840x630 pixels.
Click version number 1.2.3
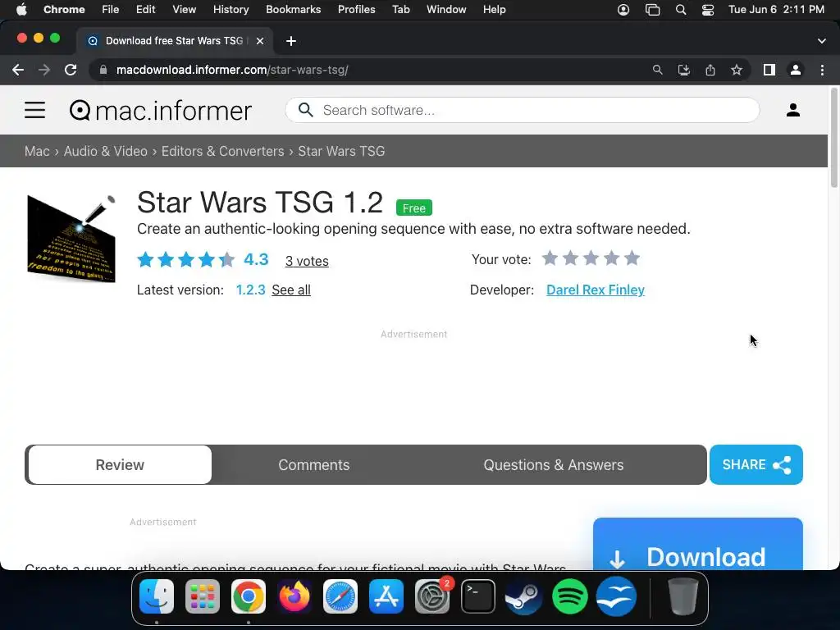pos(251,290)
